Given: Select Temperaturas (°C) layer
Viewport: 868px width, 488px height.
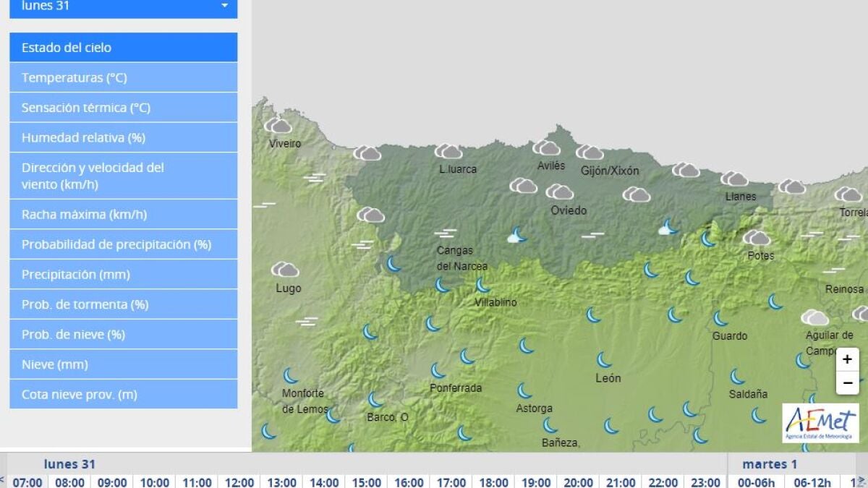Looking at the screenshot, I should point(124,77).
